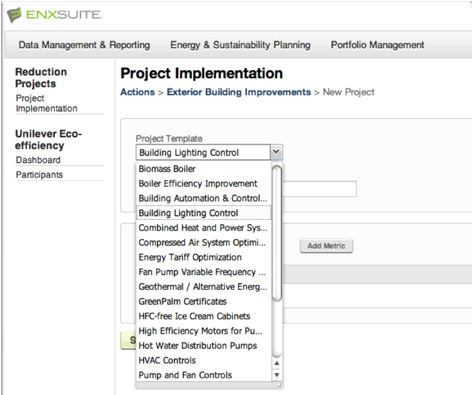The image size is (472, 395).
Task: Click the Actions breadcrumb link
Action: 138,92
